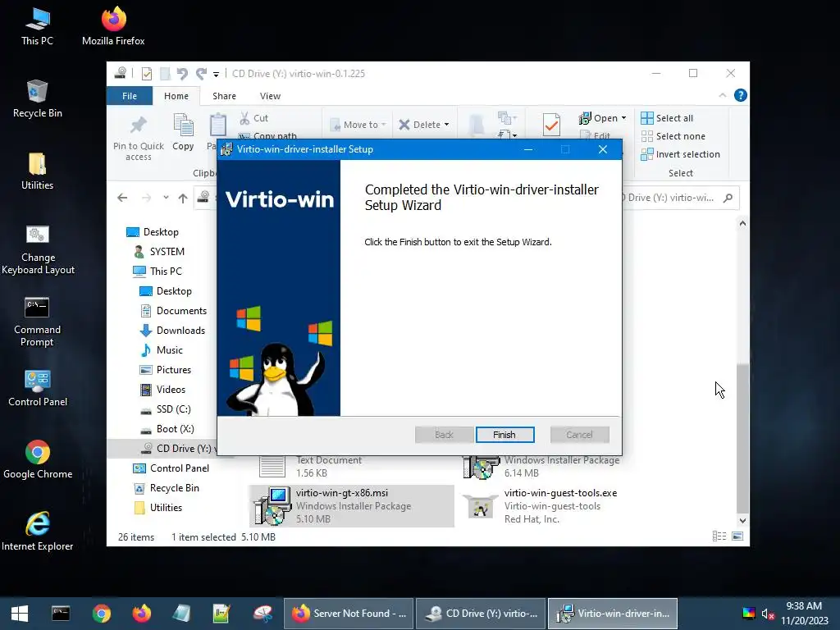The height and width of the screenshot is (630, 840).
Task: Open Utilities folder on desktop
Action: (37, 171)
